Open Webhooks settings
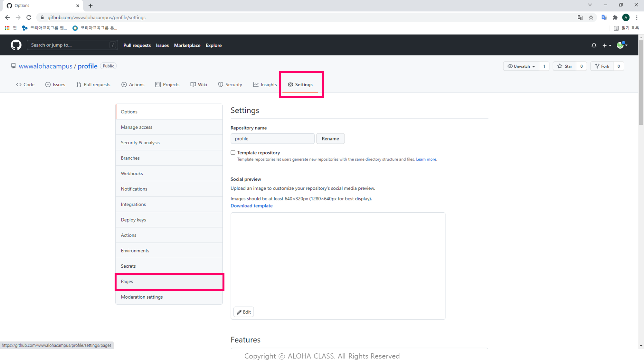 coord(169,173)
